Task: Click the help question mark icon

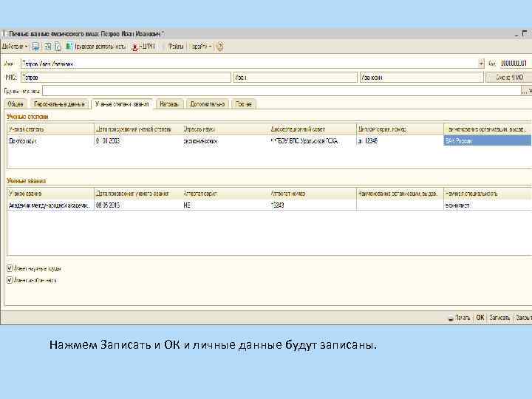Action: click(x=220, y=47)
